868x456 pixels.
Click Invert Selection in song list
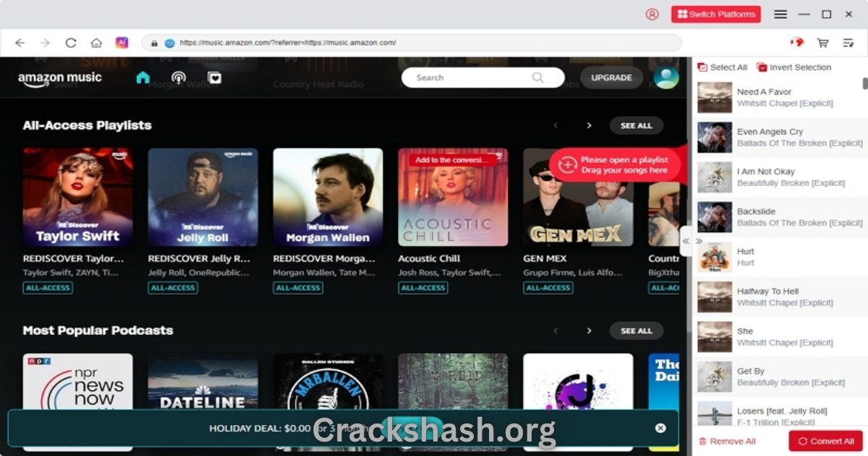coord(793,67)
